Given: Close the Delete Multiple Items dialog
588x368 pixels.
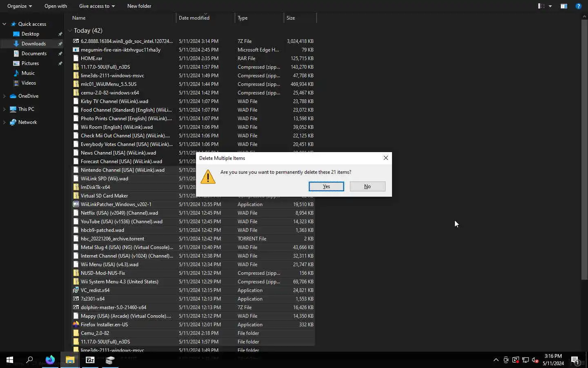Looking at the screenshot, I should click(386, 158).
